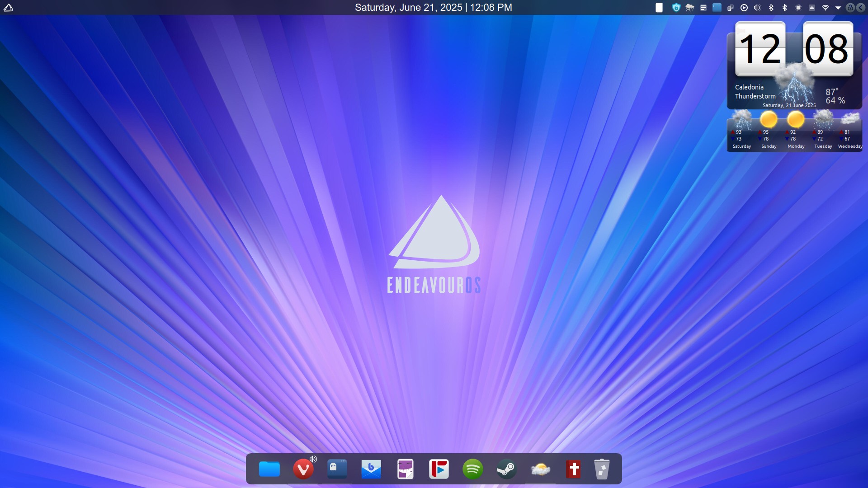Viewport: 868px width, 488px height.
Task: Open the EndeavourOS application launcher menu
Action: click(8, 8)
